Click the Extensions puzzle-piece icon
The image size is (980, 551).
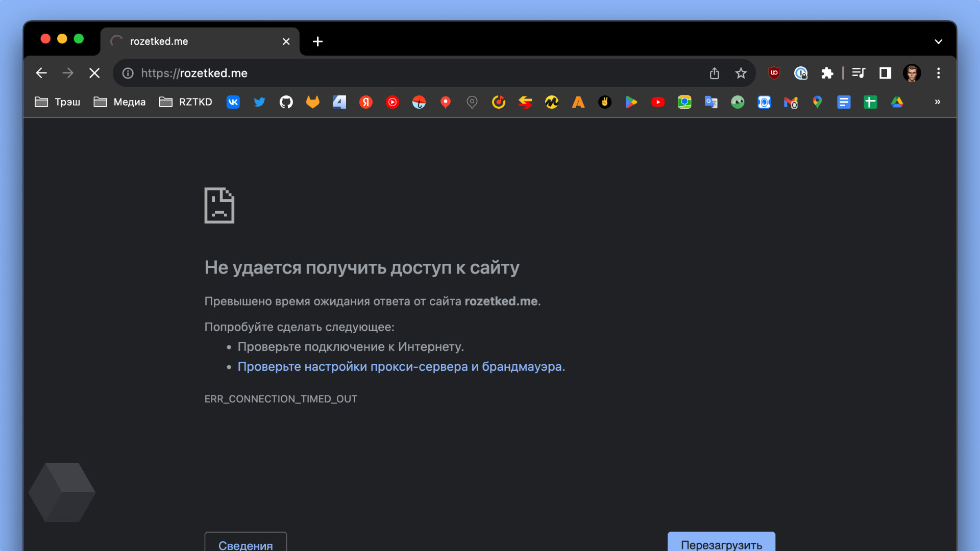(827, 73)
